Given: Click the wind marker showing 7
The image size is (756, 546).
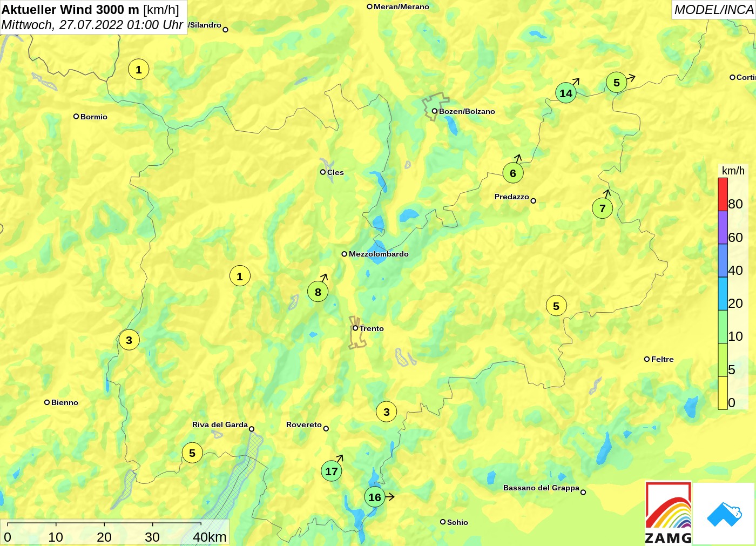Looking at the screenshot, I should click(603, 208).
